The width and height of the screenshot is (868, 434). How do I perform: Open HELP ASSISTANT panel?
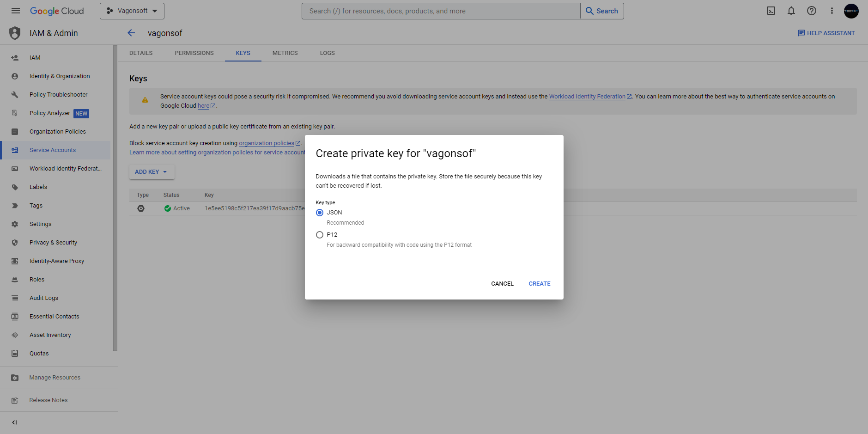tap(826, 33)
